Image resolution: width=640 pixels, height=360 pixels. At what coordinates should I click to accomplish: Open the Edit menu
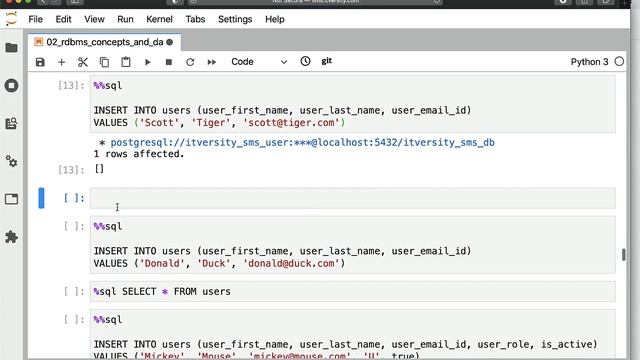point(63,19)
